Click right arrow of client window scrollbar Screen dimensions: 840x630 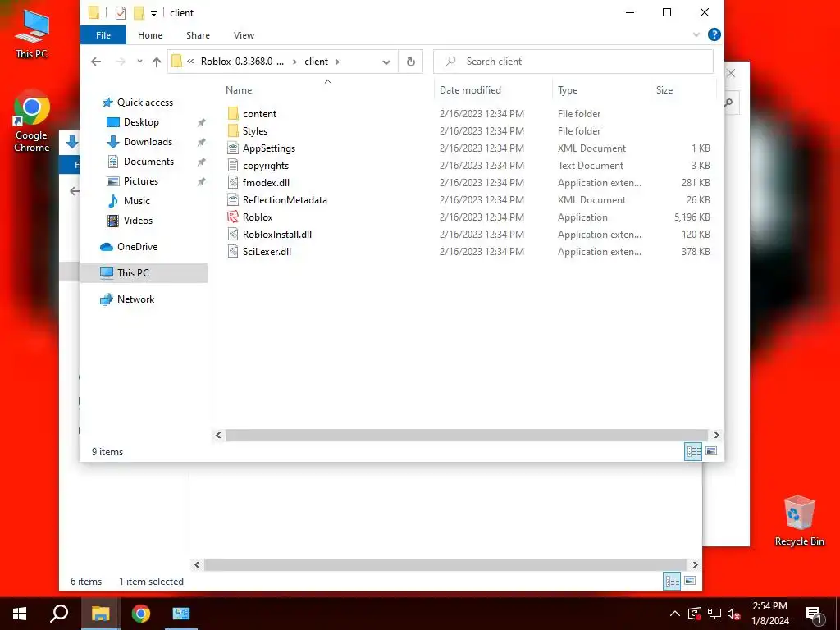tap(716, 435)
